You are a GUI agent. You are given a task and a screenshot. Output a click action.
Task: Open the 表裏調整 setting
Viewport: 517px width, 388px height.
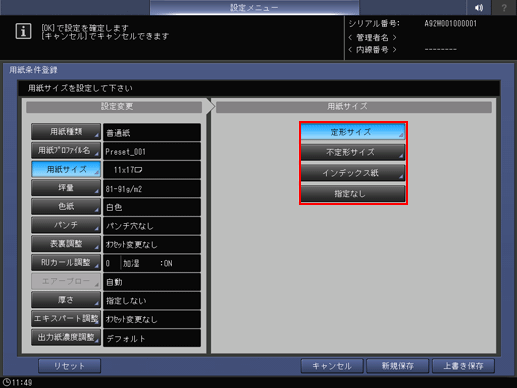66,244
